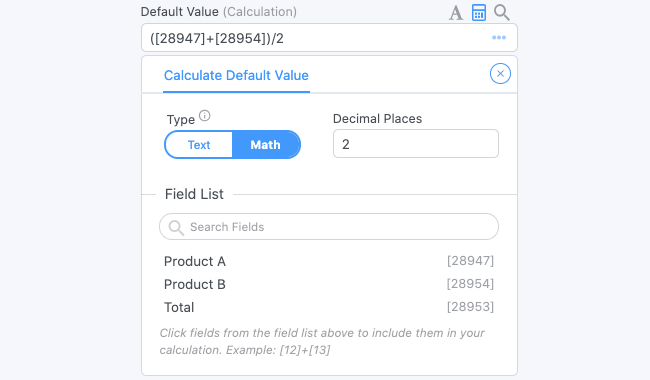
Task: Click the Field List heading
Action: 194,194
